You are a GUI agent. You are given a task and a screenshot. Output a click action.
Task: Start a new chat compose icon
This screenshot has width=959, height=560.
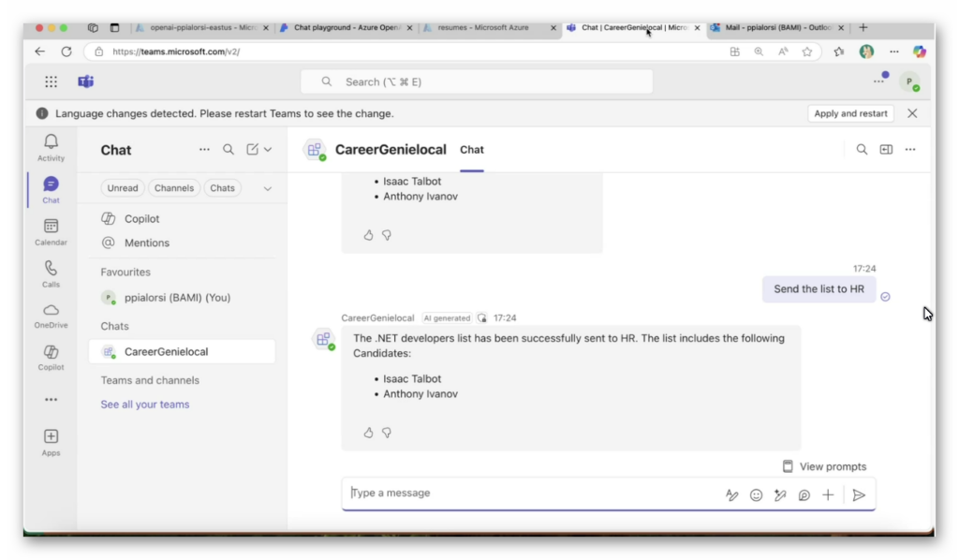[252, 149]
